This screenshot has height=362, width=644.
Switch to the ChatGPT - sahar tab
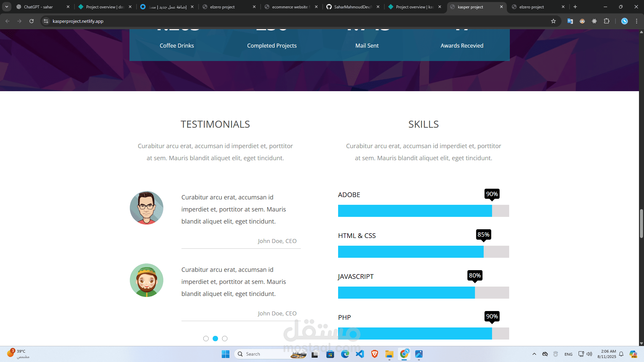pos(39,7)
